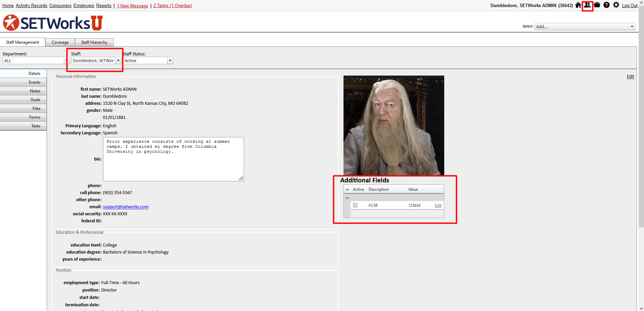Open the Consumers link
This screenshot has height=311, width=644.
click(60, 6)
